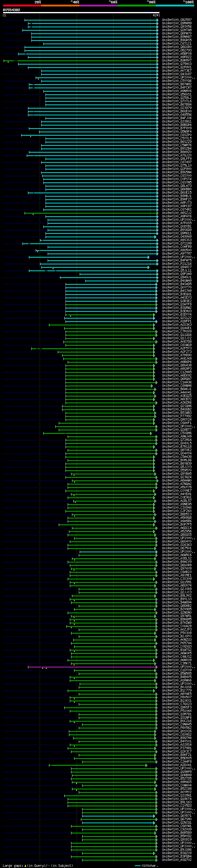Select the hit label UniRef100_C1AA36

coord(177,382)
